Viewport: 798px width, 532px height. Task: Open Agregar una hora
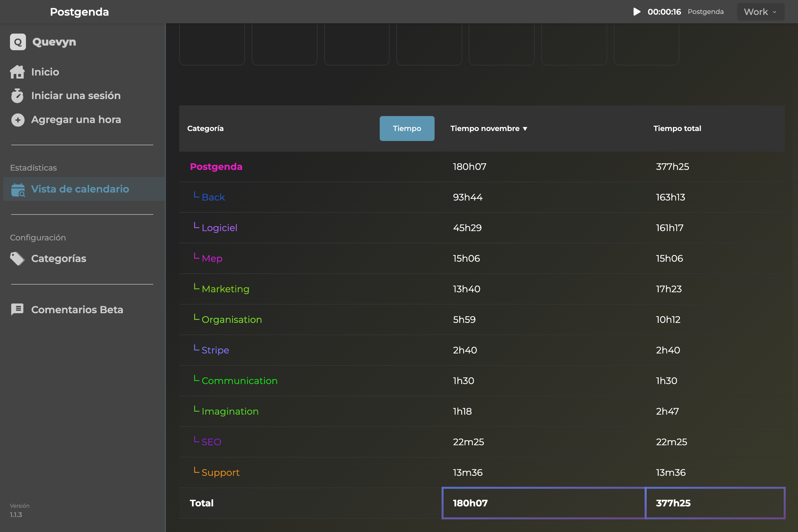point(76,120)
